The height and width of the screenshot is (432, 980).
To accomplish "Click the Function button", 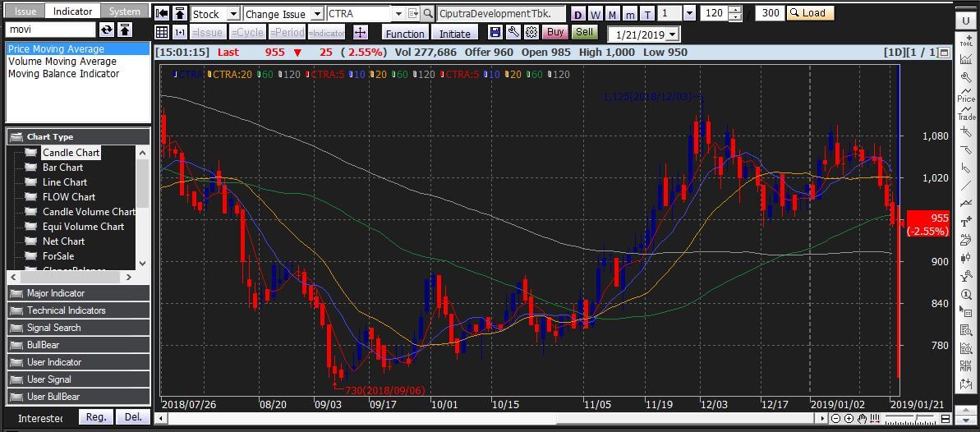I will point(405,34).
